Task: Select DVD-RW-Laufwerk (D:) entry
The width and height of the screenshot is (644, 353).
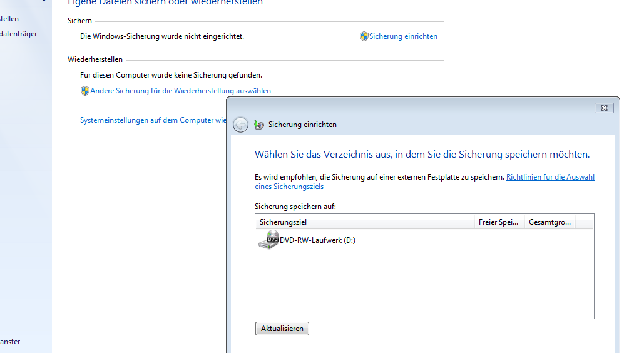Action: pos(317,240)
